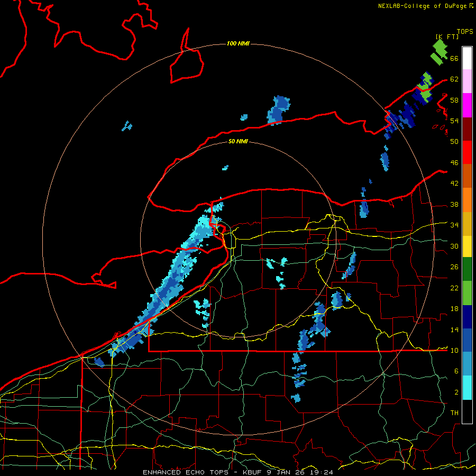Viewport: 476px width, 476px height.
Task: Click the 6 value on the legend scale
Action: (x=456, y=371)
